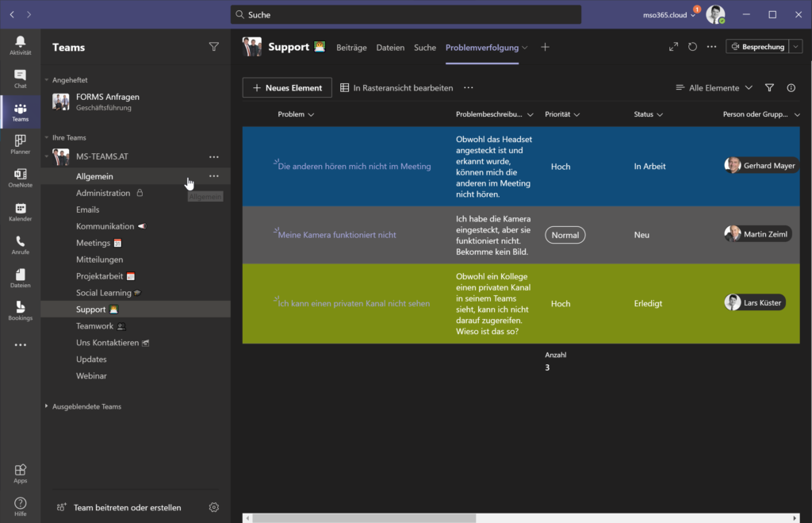Screen dimensions: 812x523
Task: Select the Problemverfolgung tab
Action: [x=481, y=47]
